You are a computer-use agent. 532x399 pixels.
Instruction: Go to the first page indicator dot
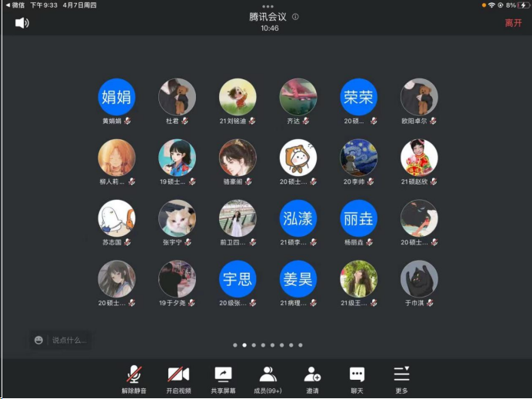[x=235, y=345]
